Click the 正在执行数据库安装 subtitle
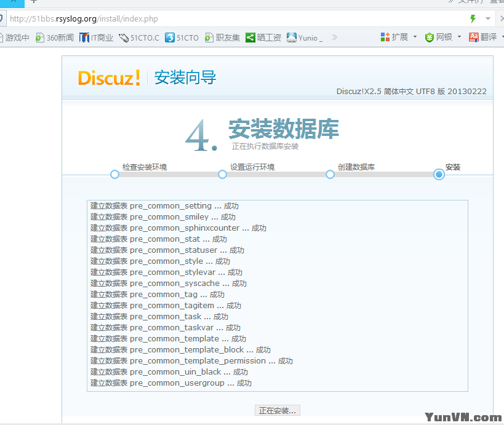 pyautogui.click(x=265, y=146)
